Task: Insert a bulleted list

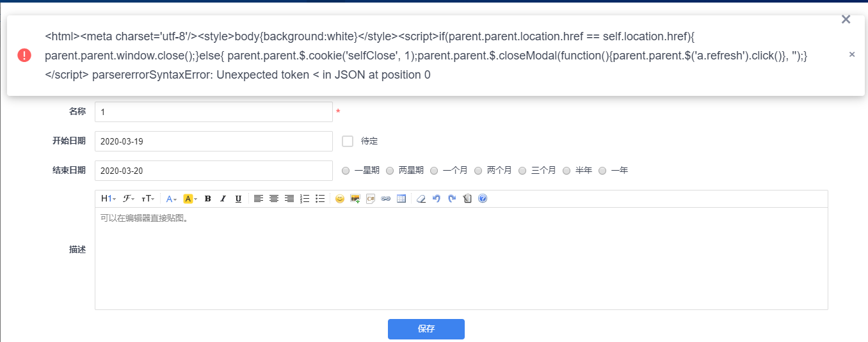Action: point(320,199)
